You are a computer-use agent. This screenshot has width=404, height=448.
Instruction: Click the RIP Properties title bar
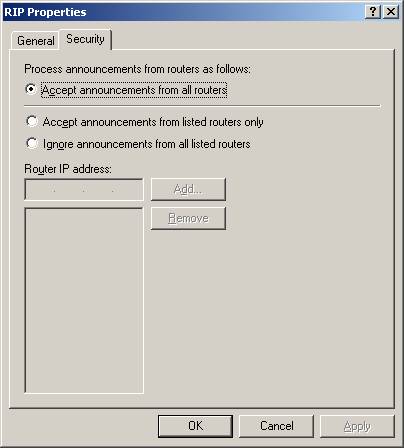(183, 12)
